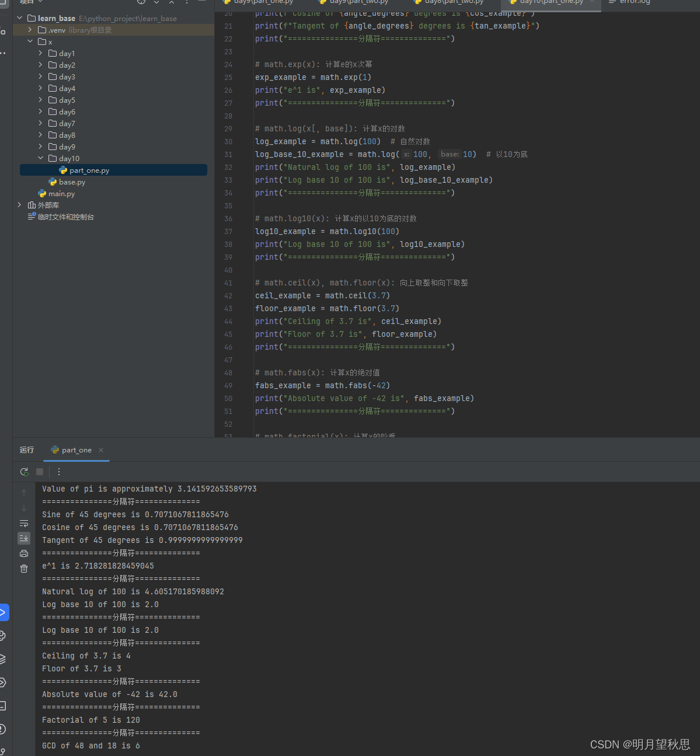Click the print console output icon

click(x=24, y=553)
